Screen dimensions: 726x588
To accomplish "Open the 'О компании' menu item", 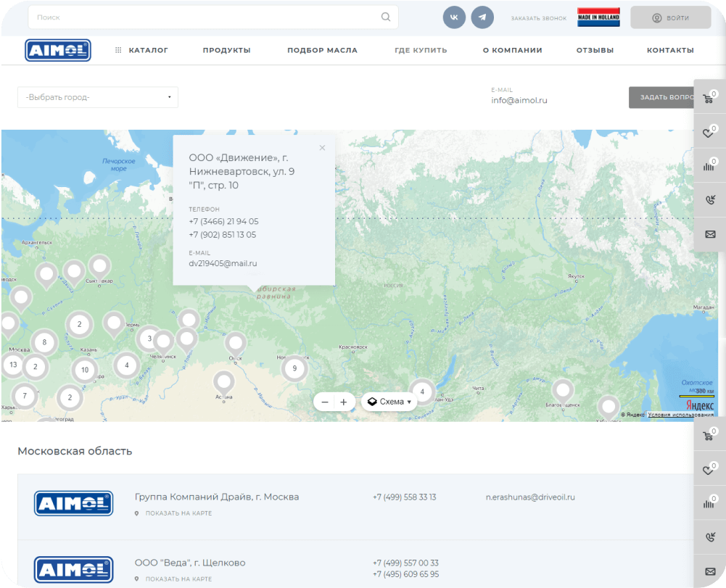I will click(x=512, y=50).
